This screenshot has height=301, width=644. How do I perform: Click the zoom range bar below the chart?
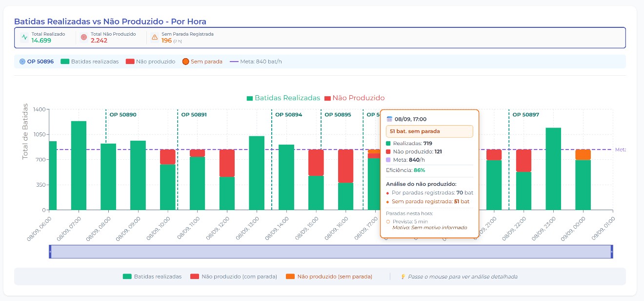(331, 252)
